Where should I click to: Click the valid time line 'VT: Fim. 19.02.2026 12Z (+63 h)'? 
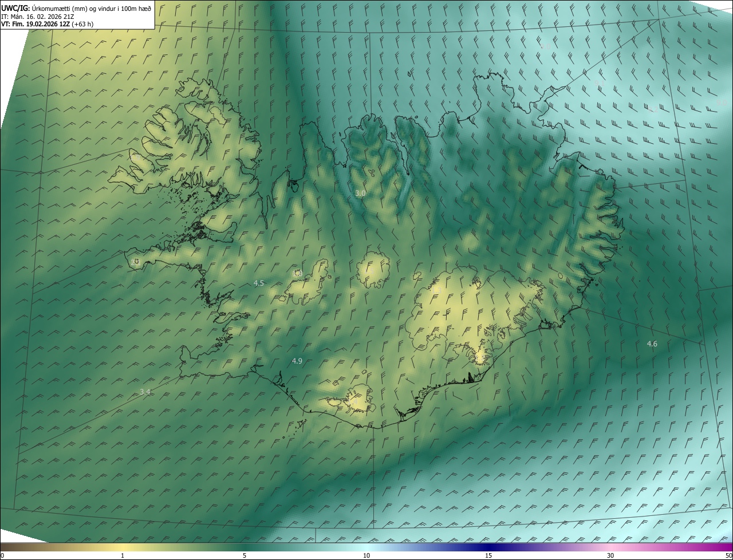[47, 24]
